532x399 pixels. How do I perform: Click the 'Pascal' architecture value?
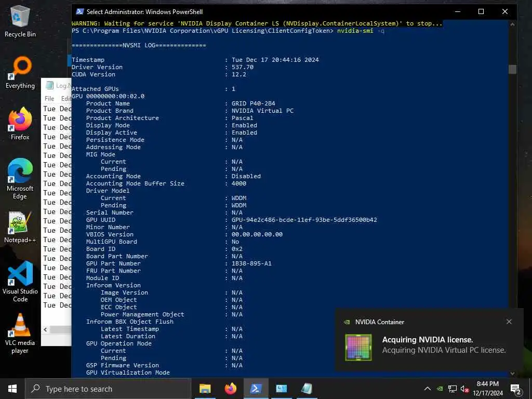coord(242,118)
